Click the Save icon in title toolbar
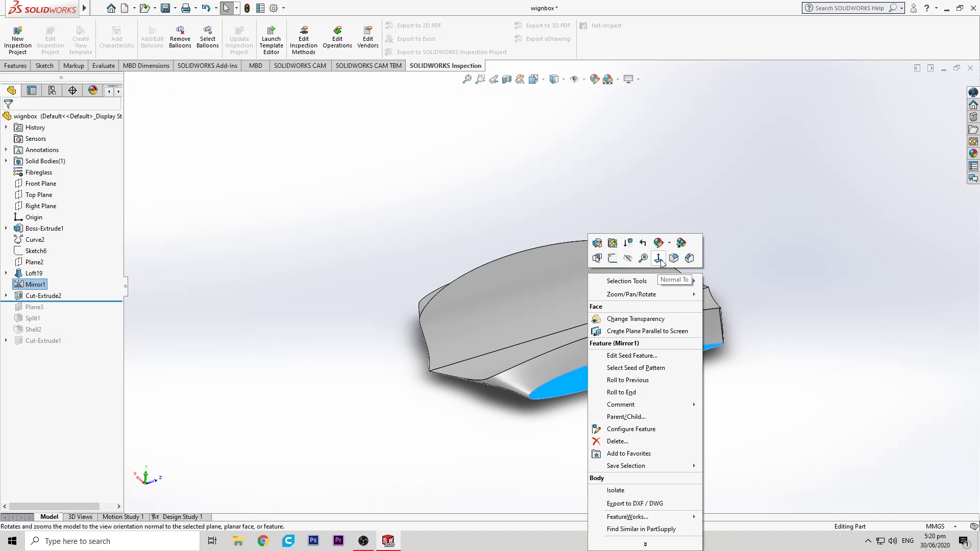Viewport: 980px width, 551px height. click(165, 8)
